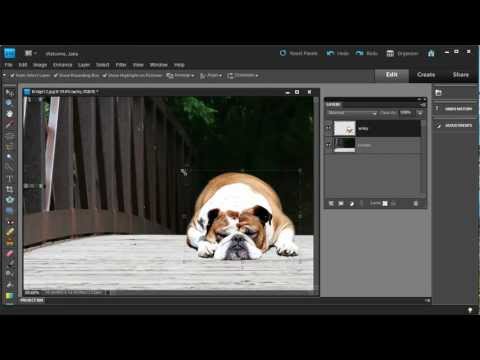Hide the Background layer eye icon

tap(328, 145)
